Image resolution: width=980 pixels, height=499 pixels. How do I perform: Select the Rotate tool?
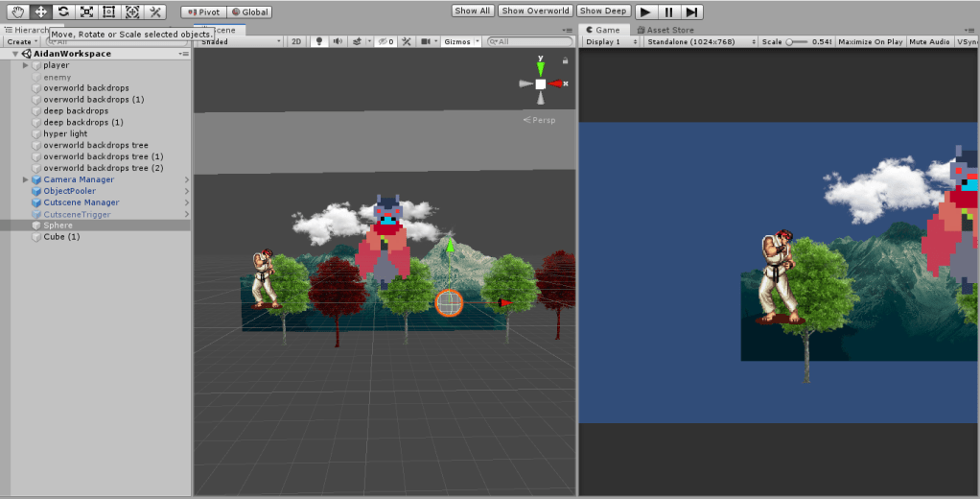(x=63, y=12)
